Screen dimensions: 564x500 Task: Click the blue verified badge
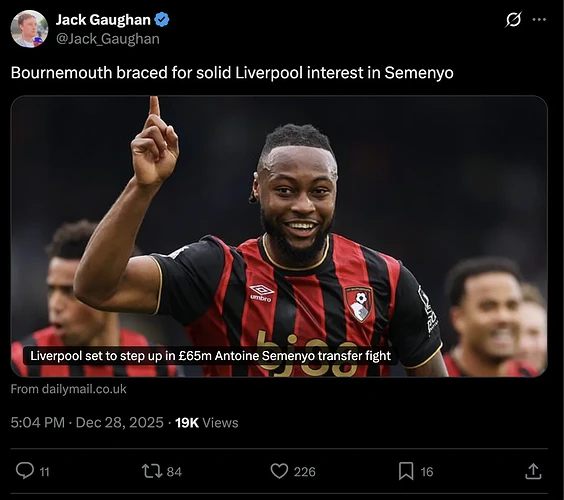(x=162, y=19)
